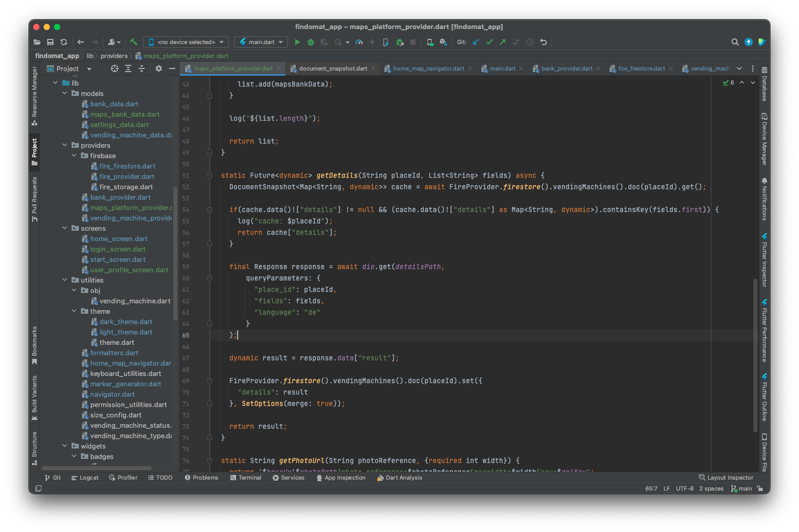Collapse the firebase folder
The width and height of the screenshot is (799, 532).
coord(74,156)
